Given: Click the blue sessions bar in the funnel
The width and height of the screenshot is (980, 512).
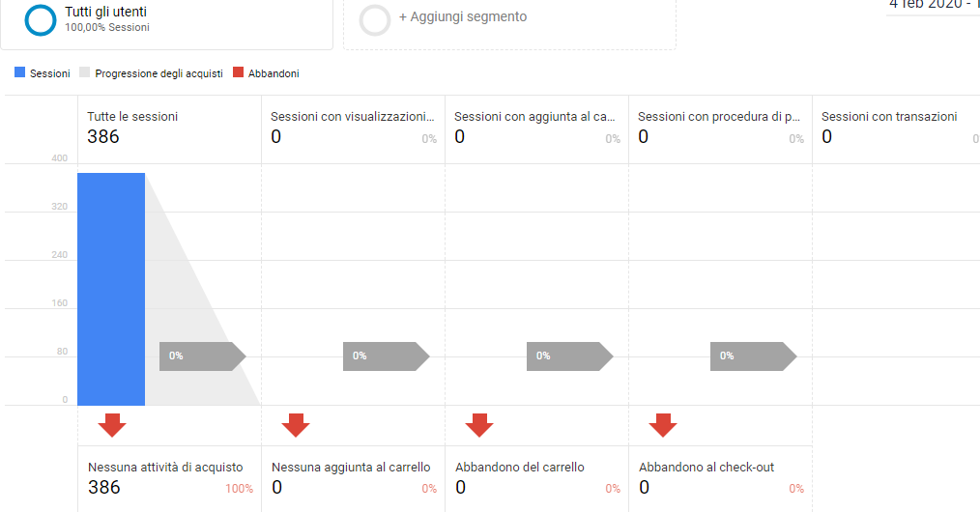Looking at the screenshot, I should 111,289.
